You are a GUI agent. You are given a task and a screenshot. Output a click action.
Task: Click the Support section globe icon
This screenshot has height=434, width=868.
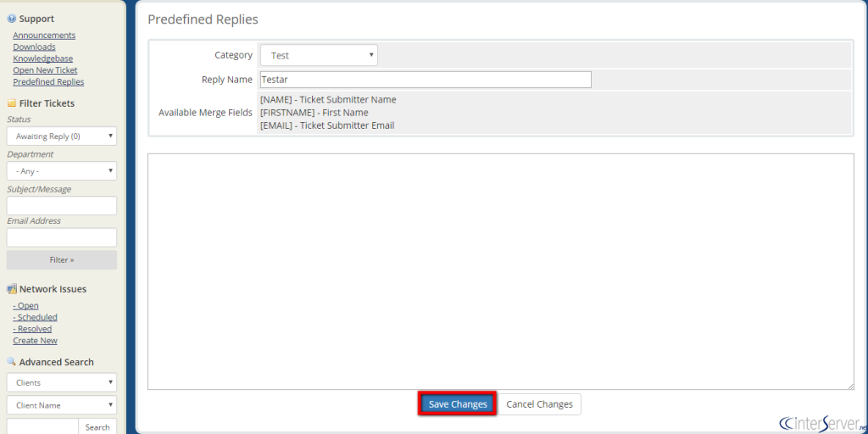11,19
